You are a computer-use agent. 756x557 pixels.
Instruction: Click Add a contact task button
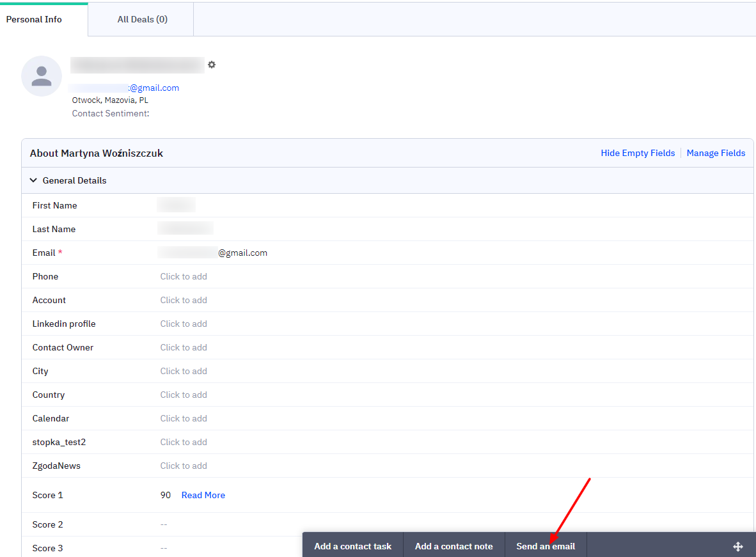352,546
